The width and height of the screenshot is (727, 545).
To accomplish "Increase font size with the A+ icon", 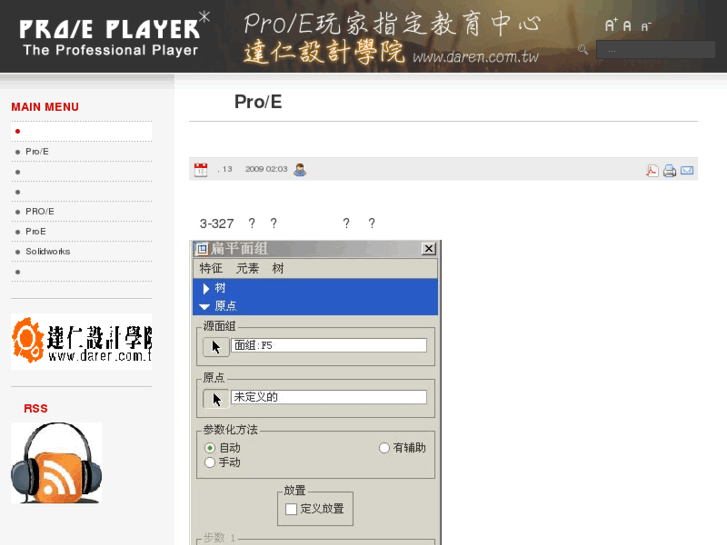I will [611, 25].
